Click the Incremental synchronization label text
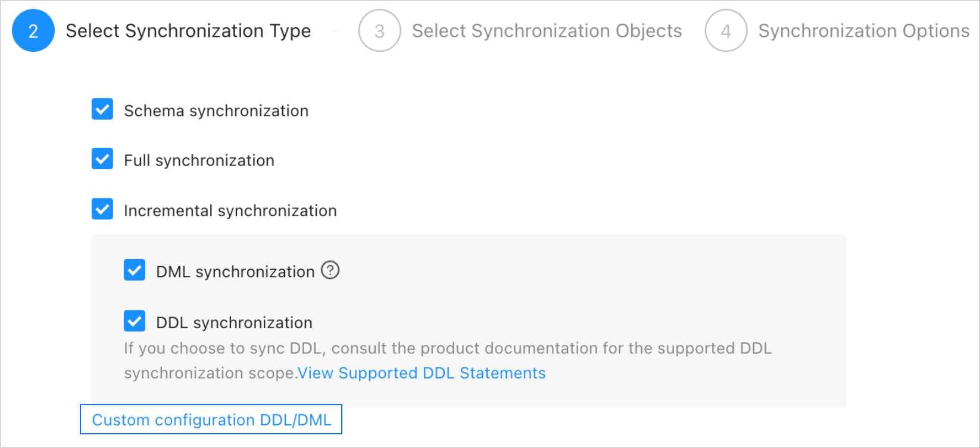Screen dimensions: 980x448 pos(230,211)
